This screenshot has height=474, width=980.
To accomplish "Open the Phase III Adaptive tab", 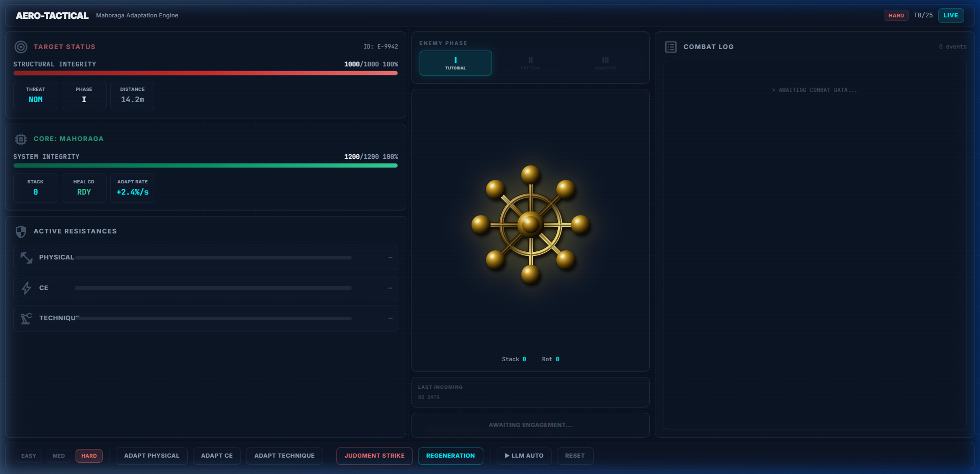I will (x=605, y=63).
